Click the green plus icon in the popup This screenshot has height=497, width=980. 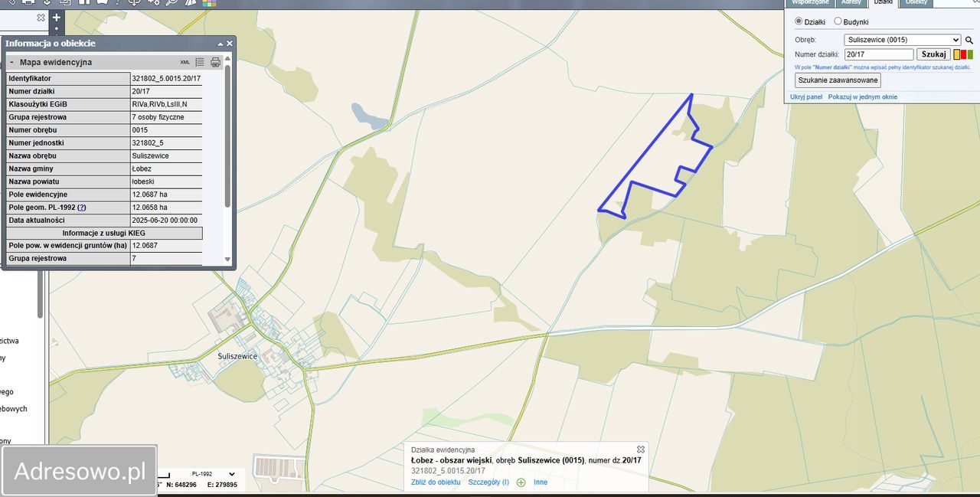click(x=521, y=482)
